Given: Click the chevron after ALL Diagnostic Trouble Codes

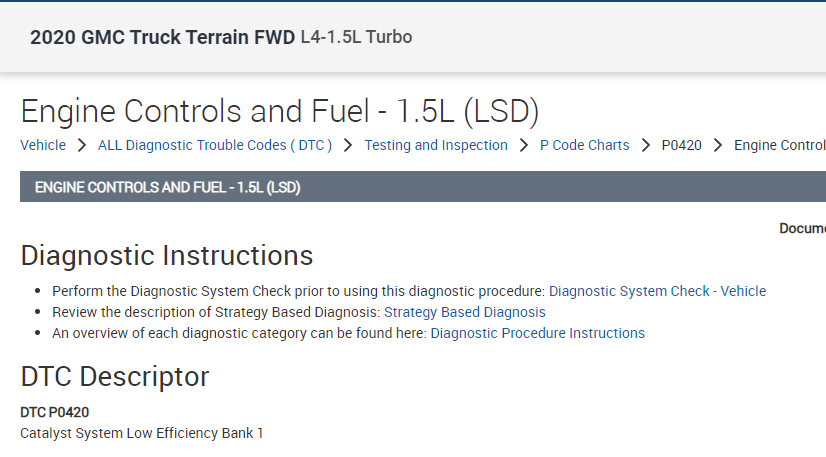Looking at the screenshot, I should coord(348,145).
